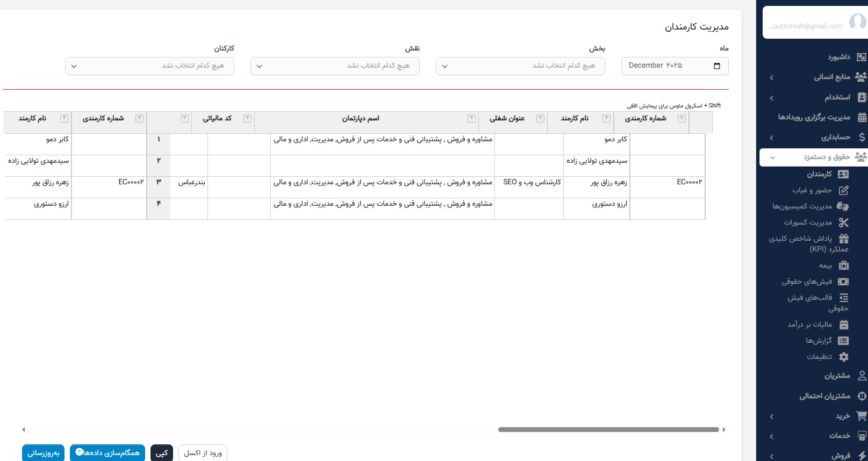
Task: Click the بندرعباس tax code cell
Action: pos(189,187)
